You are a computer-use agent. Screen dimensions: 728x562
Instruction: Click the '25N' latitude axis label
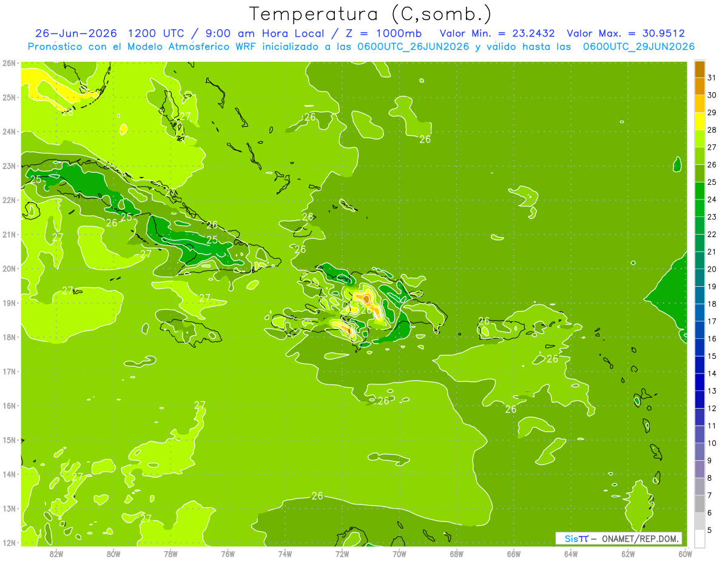click(x=9, y=97)
